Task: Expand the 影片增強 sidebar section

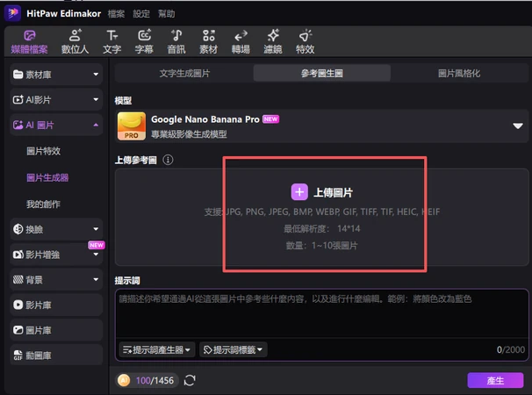Action: coord(56,255)
